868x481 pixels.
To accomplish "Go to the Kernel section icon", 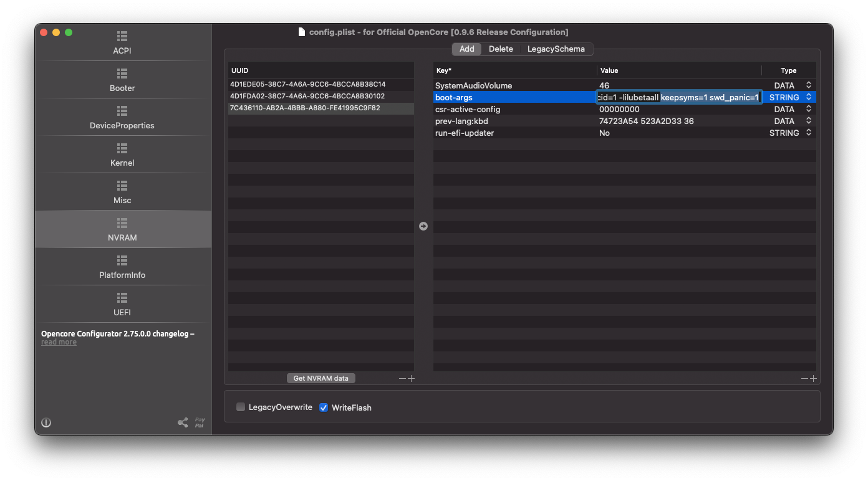I will click(x=122, y=148).
